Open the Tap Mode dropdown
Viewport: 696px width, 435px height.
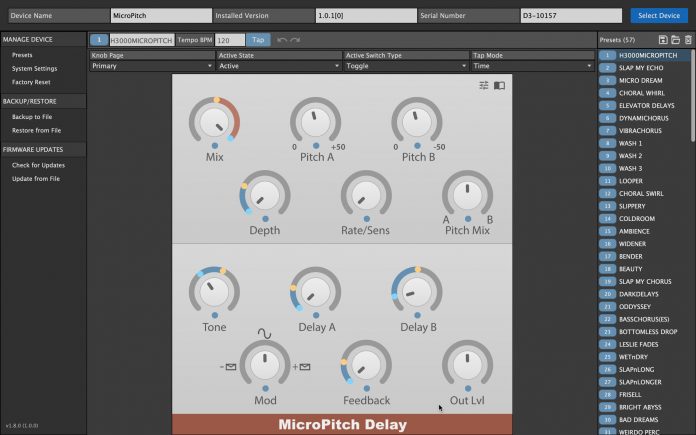click(532, 65)
